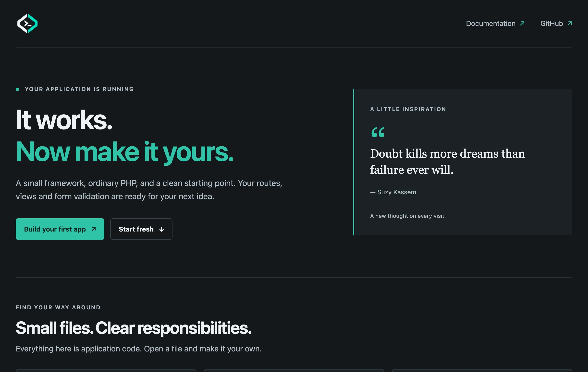The width and height of the screenshot is (588, 372).
Task: Click the arrow icon beside Documentation
Action: click(522, 23)
